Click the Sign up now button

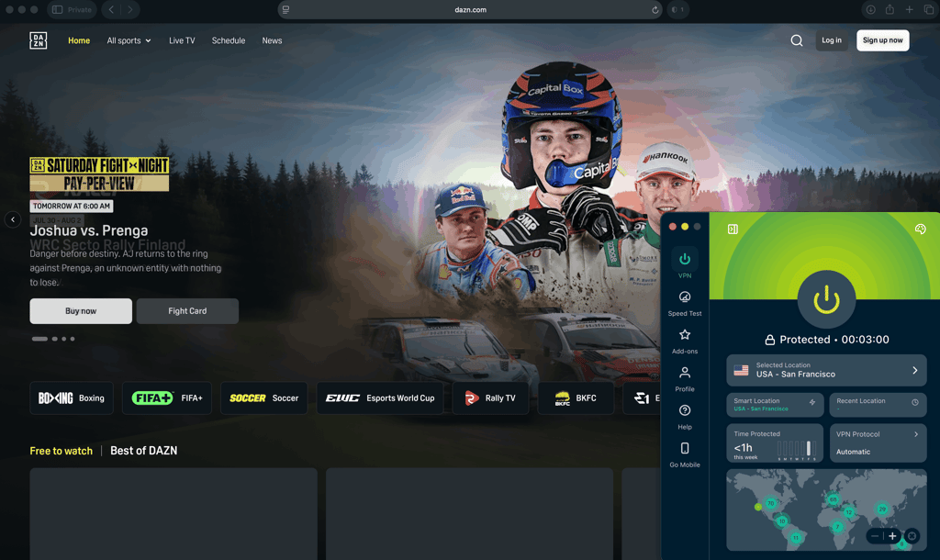(882, 40)
